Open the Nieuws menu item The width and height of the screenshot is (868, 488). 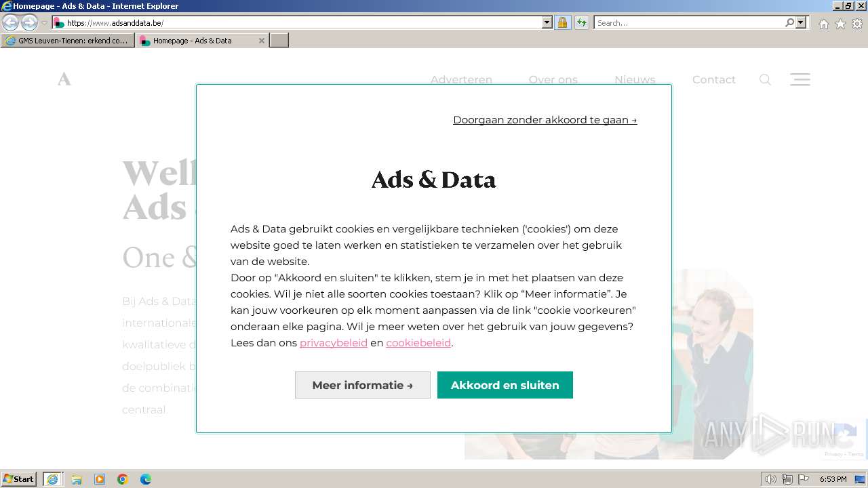coord(635,79)
